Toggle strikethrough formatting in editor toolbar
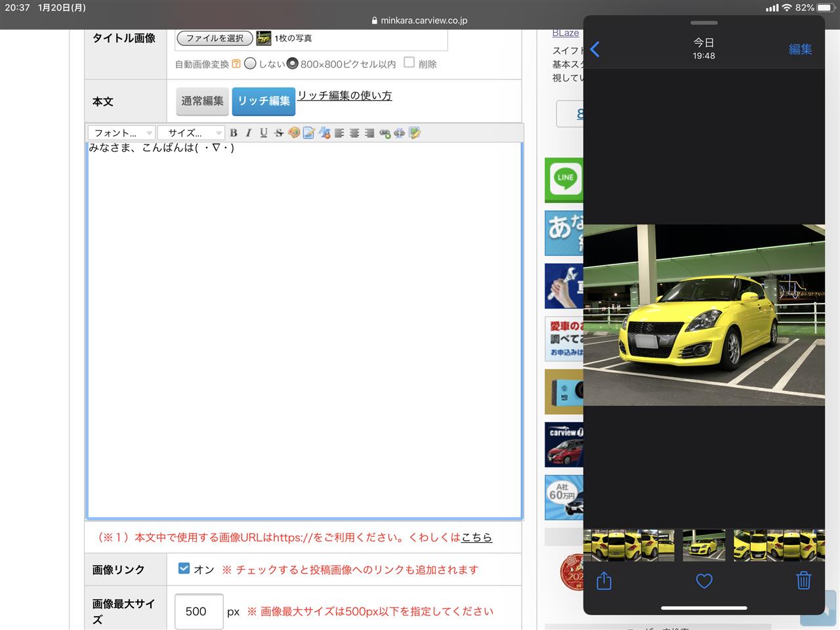Viewport: 840px width, 630px height. (x=278, y=133)
